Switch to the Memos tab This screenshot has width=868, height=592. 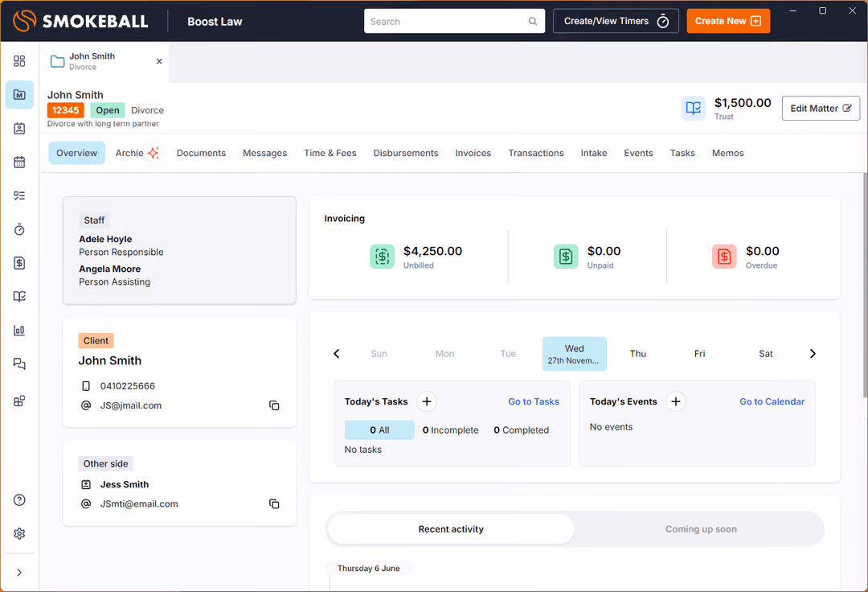(x=727, y=153)
